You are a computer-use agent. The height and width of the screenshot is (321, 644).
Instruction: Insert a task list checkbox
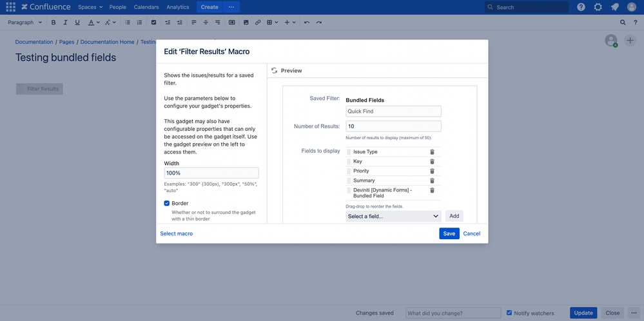(x=153, y=23)
